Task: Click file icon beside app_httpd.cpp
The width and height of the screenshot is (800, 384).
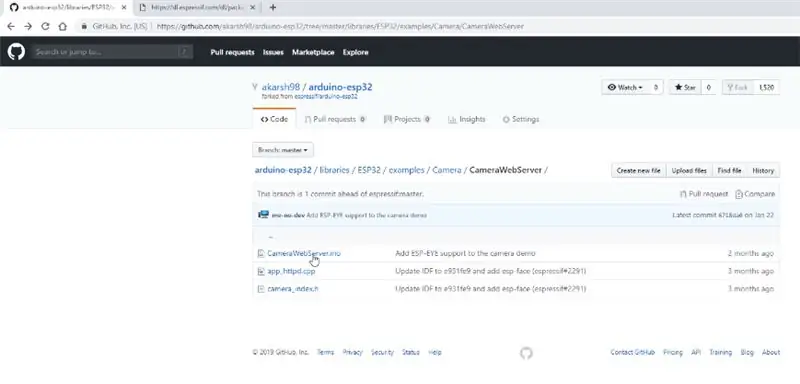Action: 261,271
